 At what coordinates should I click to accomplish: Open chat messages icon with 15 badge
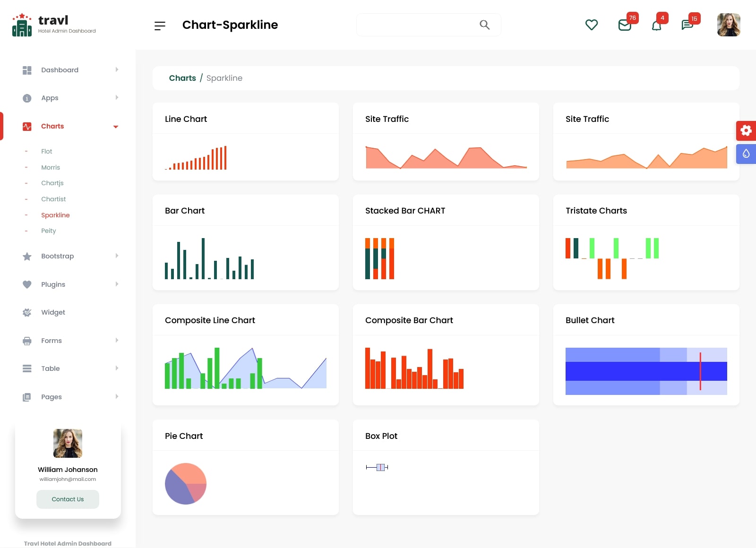tap(687, 25)
